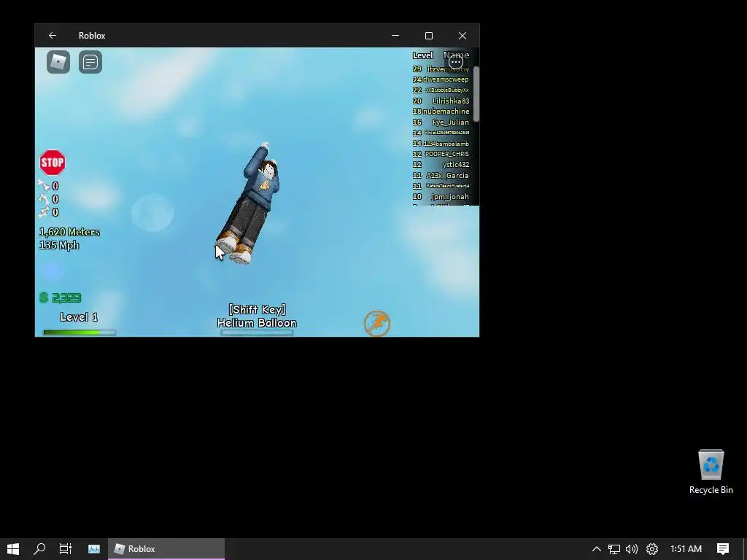Click the Level column header
747x560 pixels.
pos(422,55)
